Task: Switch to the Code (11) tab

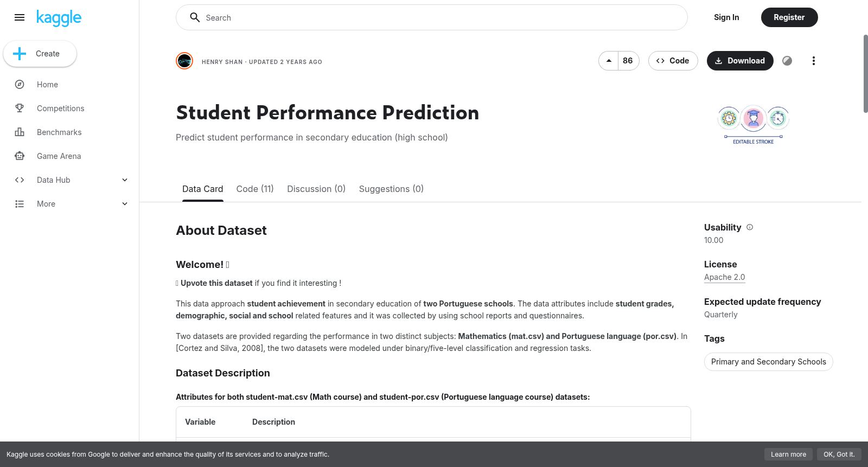Action: (255, 189)
